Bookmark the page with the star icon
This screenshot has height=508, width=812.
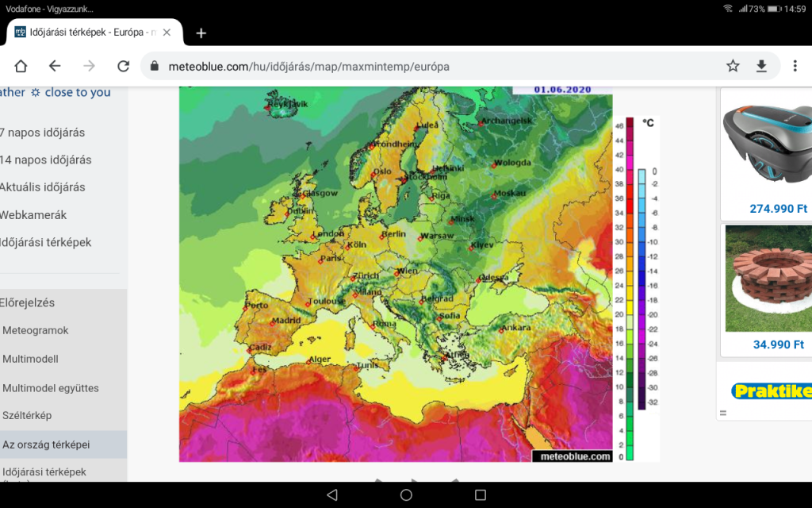(733, 66)
